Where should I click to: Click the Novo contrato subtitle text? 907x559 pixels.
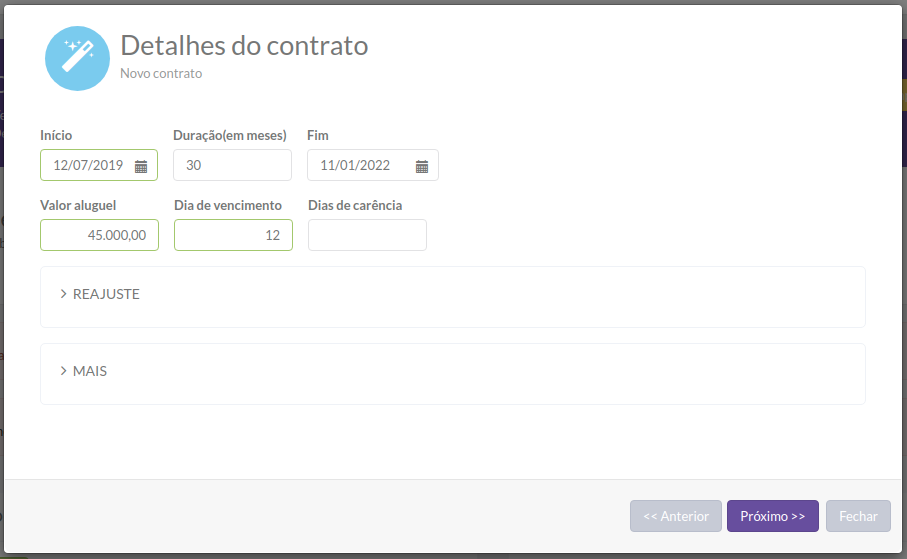tap(161, 73)
